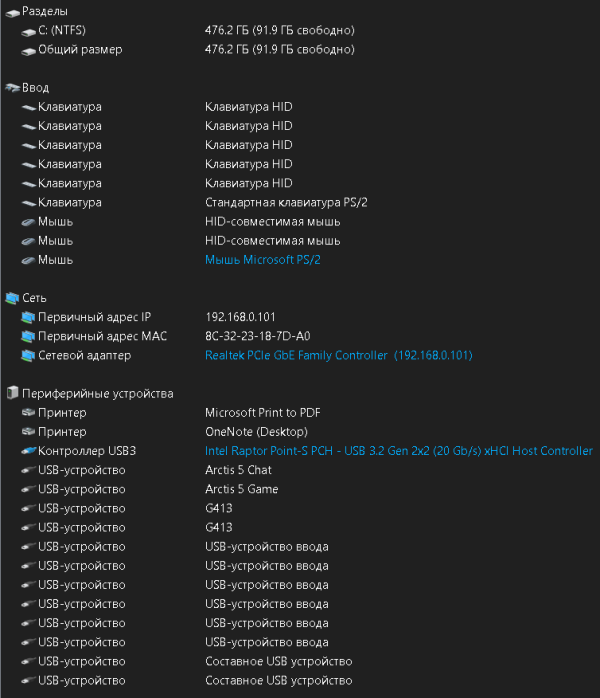Click the 192.168.0.101 IP address value
Screen dimensions: 600x698
click(243, 317)
